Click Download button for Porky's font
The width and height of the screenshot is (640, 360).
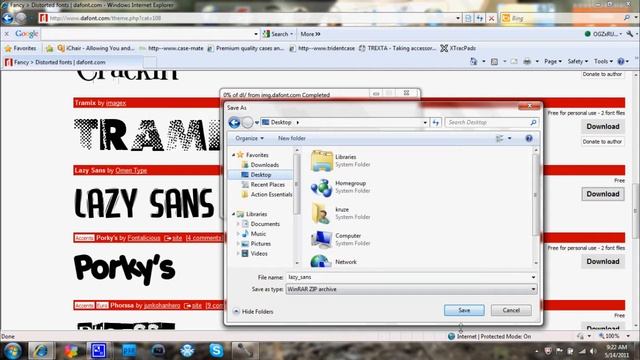click(603, 261)
